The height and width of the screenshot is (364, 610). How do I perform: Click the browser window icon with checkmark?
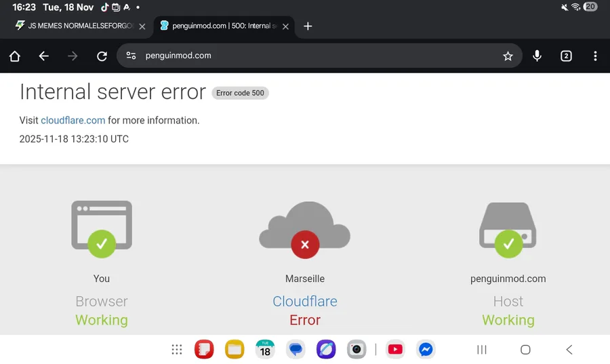point(102,228)
